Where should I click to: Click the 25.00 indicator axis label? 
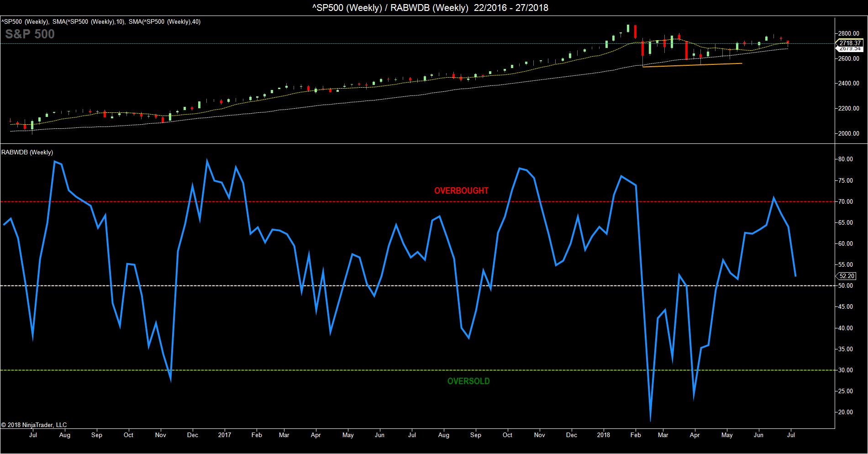[846, 391]
